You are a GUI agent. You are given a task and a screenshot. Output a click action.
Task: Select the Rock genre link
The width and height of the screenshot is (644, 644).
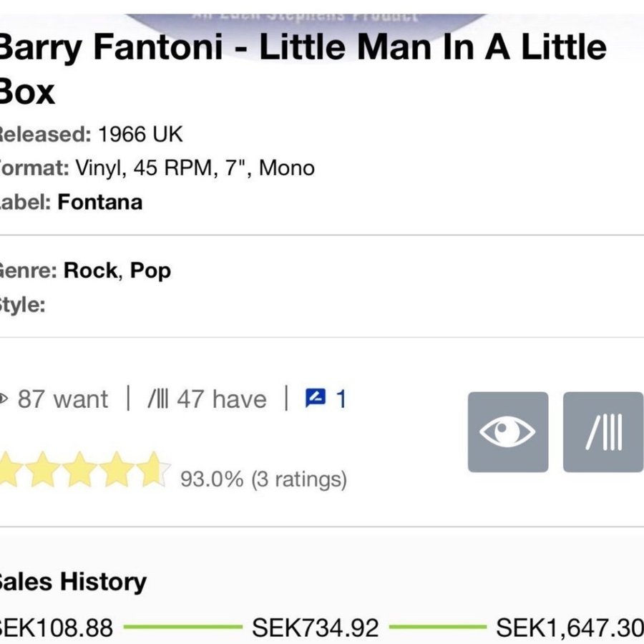click(x=89, y=270)
